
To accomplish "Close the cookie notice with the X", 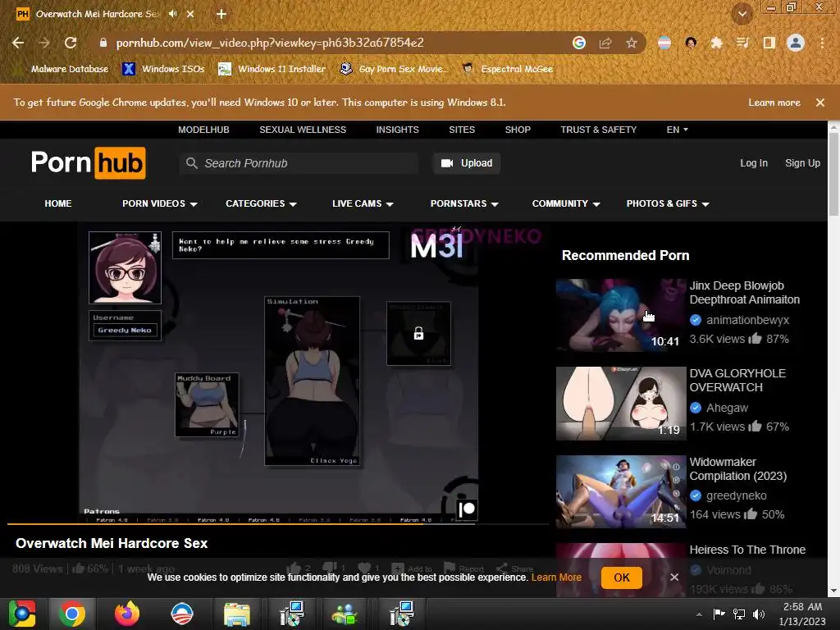I will 674,577.
